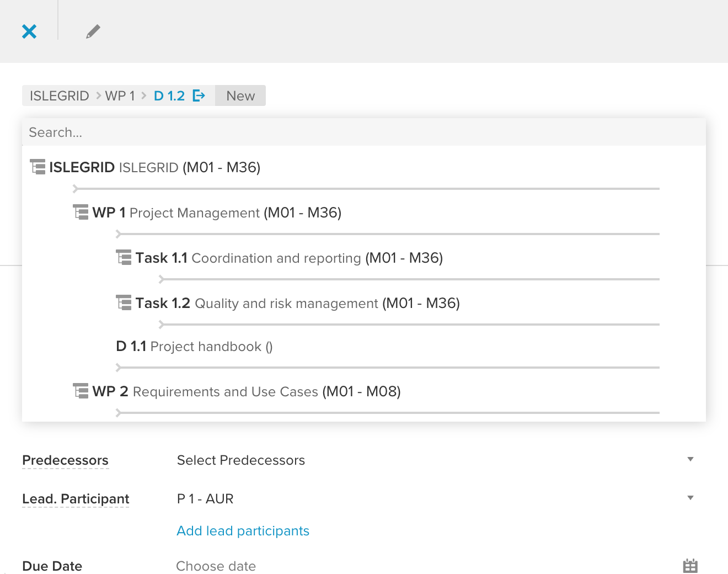Click the WP 1 hierarchy tree icon
The width and height of the screenshot is (728, 574).
[x=81, y=212]
